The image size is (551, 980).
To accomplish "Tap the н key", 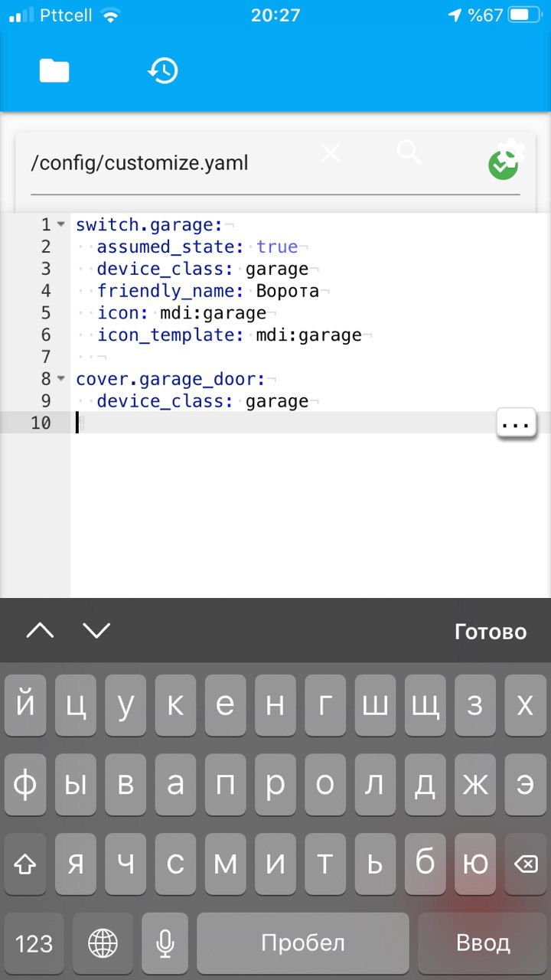I will [x=275, y=705].
